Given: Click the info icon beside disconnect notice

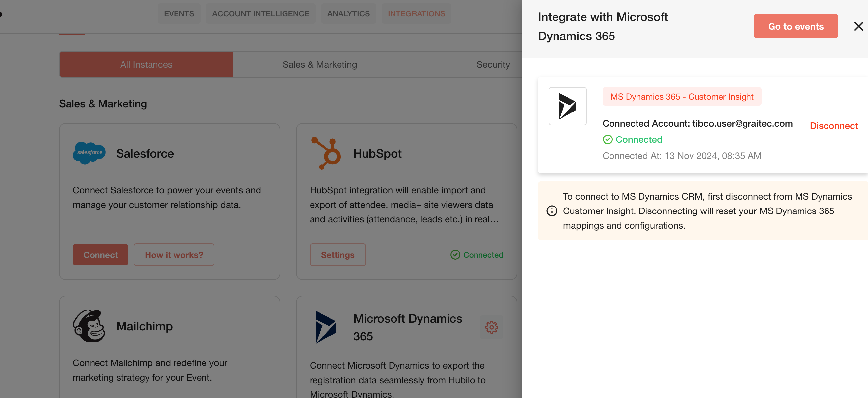Looking at the screenshot, I should click(x=552, y=211).
